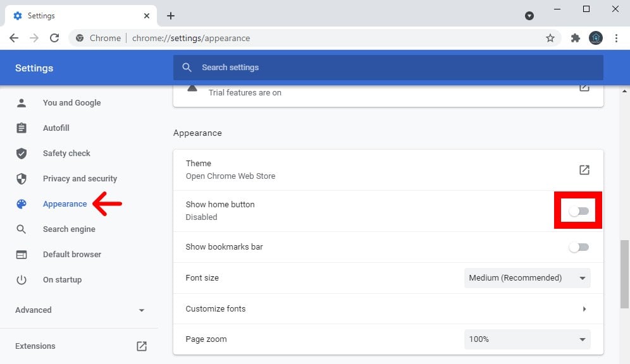The width and height of the screenshot is (630, 364).
Task: Open a new tab with plus button
Action: coord(171,16)
